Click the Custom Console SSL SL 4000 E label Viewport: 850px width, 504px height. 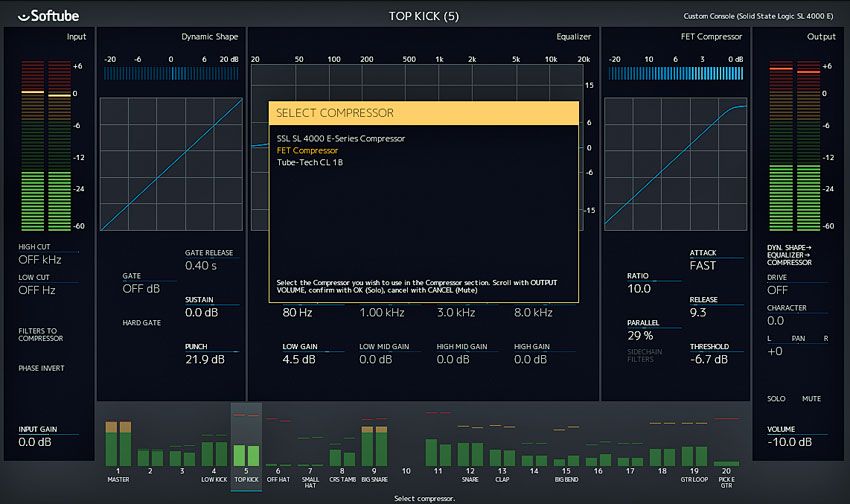(758, 16)
